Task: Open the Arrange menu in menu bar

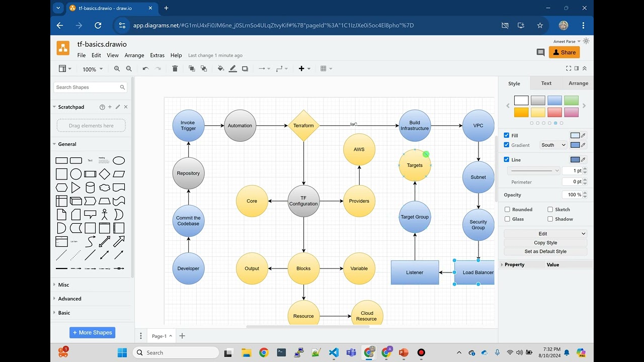Action: pos(134,55)
